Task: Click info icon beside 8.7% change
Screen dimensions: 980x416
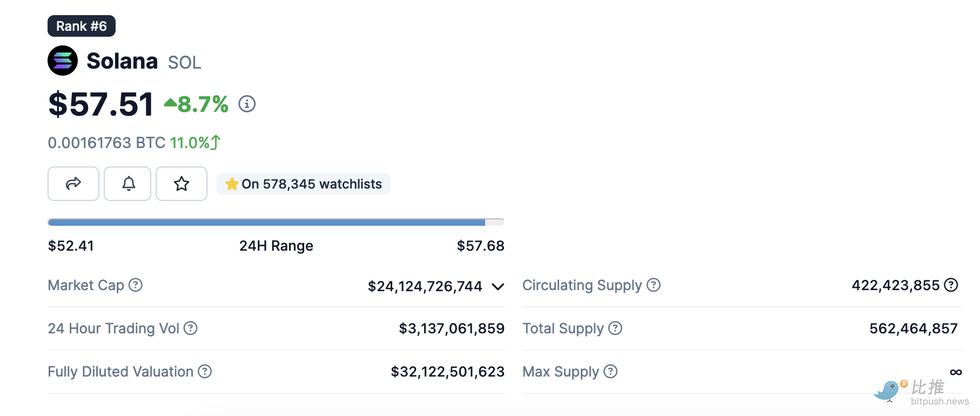Action: tap(247, 104)
